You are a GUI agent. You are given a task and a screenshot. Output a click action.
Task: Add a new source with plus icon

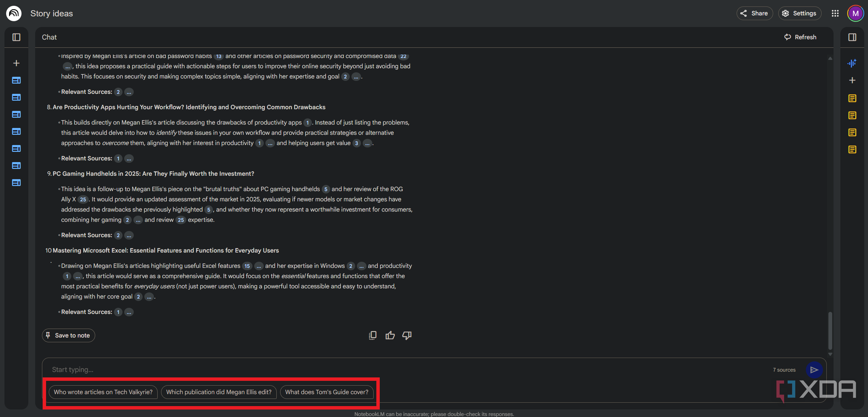[x=16, y=63]
